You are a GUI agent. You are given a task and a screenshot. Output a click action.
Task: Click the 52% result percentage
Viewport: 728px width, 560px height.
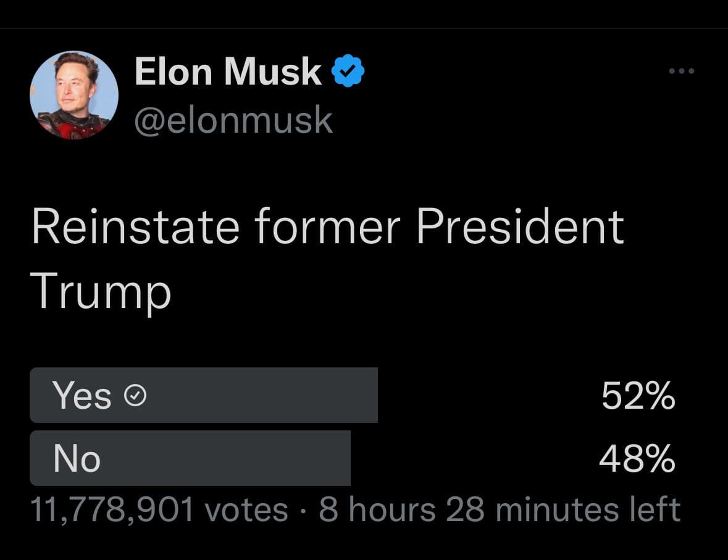click(638, 396)
